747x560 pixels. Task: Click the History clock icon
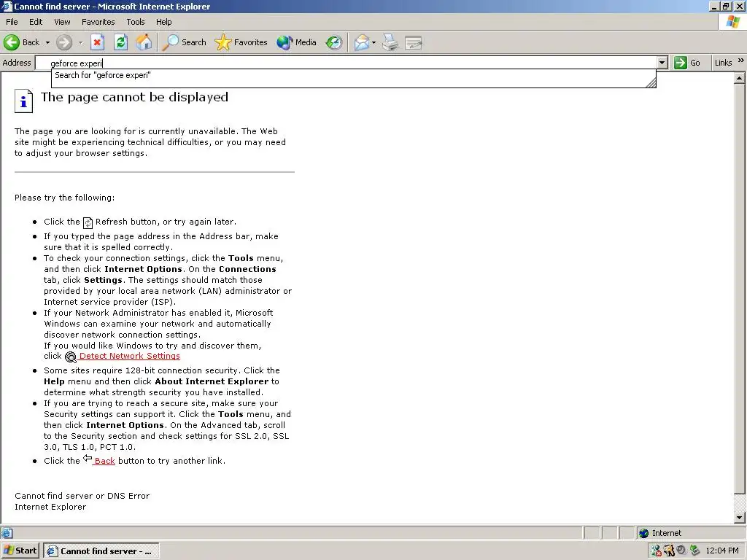[334, 43]
